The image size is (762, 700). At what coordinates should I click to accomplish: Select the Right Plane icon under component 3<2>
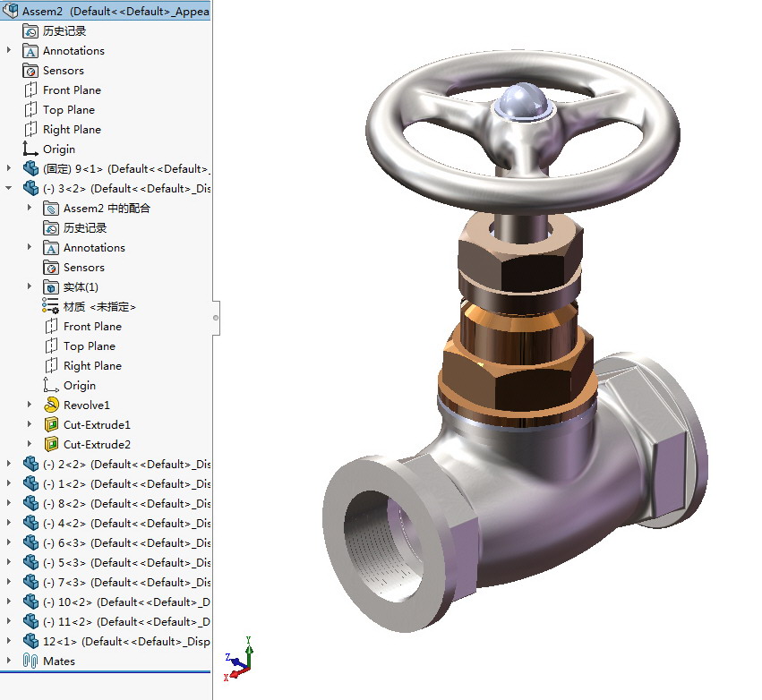point(51,366)
